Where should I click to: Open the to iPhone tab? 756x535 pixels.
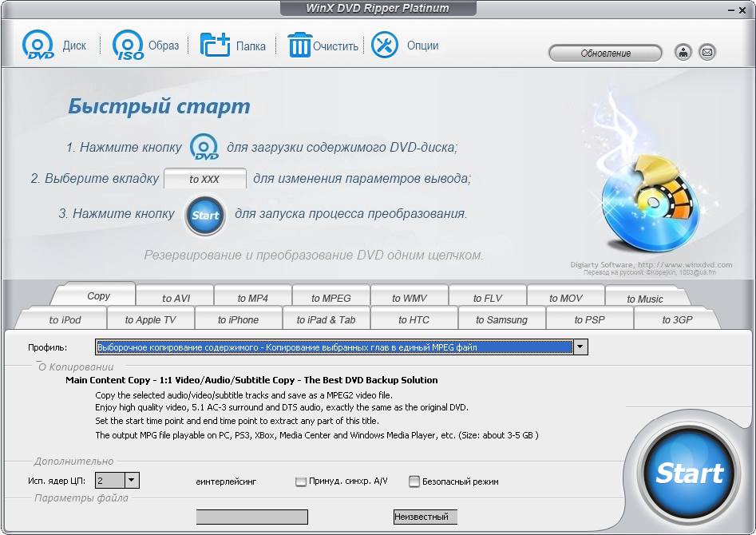pyautogui.click(x=238, y=319)
